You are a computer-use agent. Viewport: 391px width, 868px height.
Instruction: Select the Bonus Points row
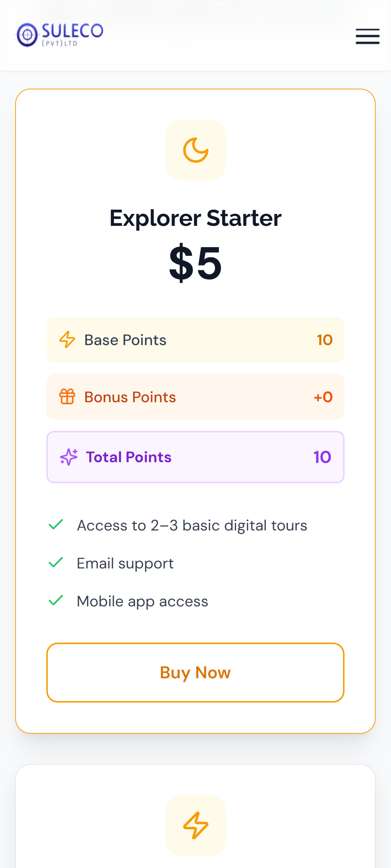point(195,397)
